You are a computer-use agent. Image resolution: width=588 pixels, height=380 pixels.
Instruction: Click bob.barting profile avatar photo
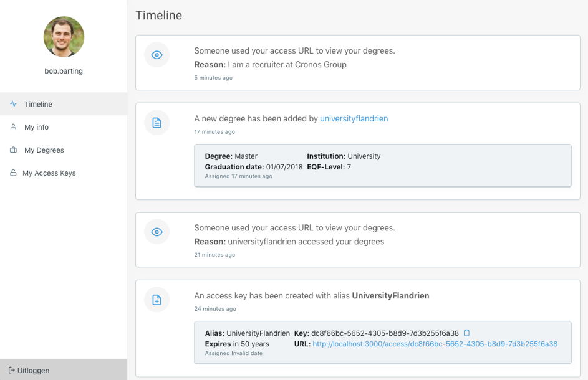pyautogui.click(x=64, y=37)
